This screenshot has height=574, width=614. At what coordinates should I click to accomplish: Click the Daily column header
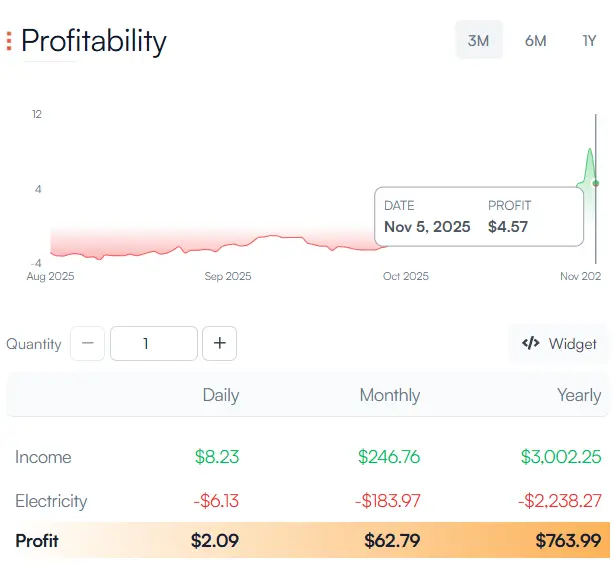point(220,395)
